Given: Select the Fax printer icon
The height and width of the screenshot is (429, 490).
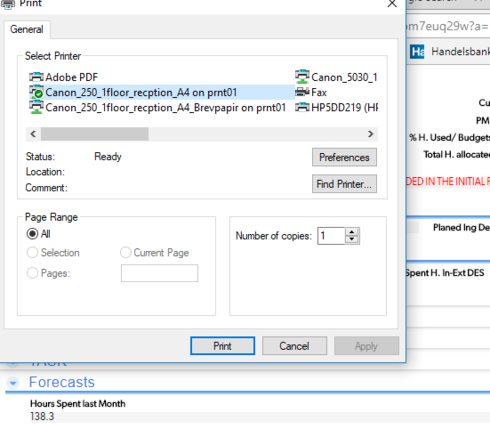Looking at the screenshot, I should (302, 92).
